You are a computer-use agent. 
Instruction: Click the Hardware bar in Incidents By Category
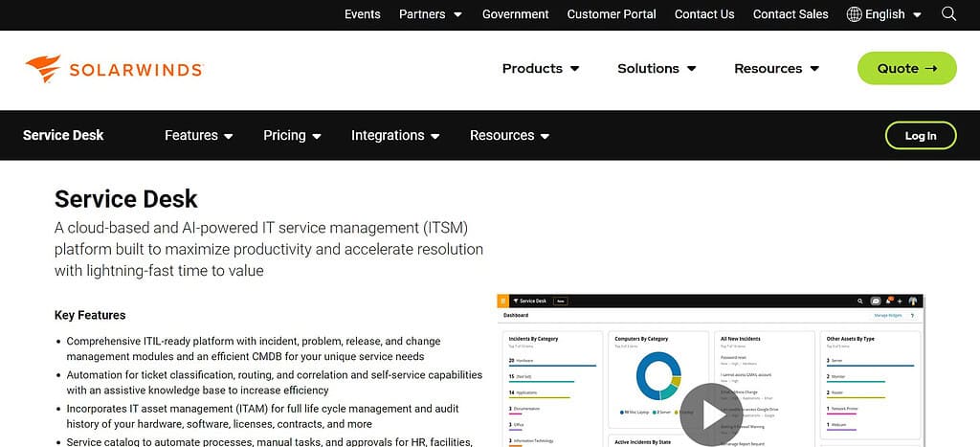point(552,366)
